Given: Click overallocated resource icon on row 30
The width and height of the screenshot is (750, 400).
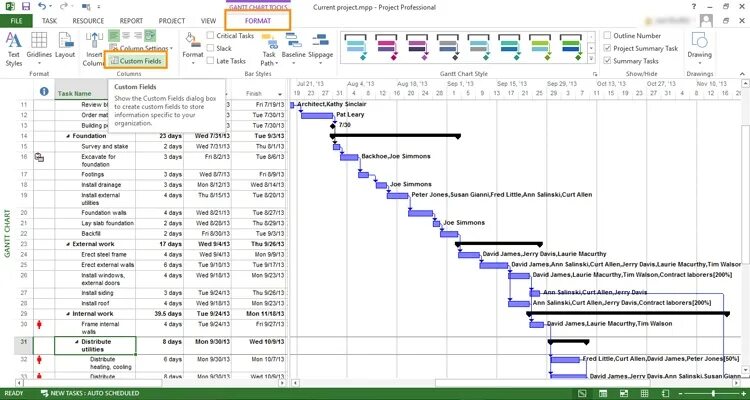Looking at the screenshot, I should coord(40,325).
